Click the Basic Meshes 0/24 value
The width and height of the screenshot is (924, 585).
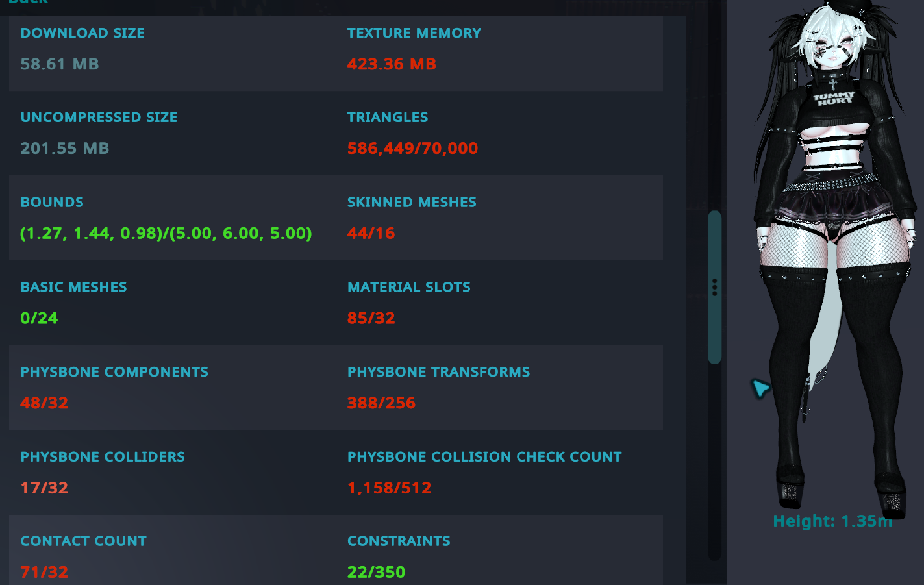point(39,318)
